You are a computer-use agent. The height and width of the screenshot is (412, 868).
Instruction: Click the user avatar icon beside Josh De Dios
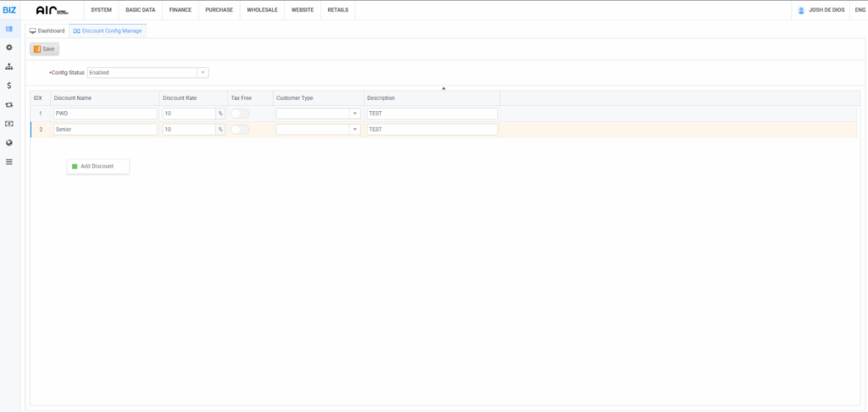pyautogui.click(x=801, y=10)
